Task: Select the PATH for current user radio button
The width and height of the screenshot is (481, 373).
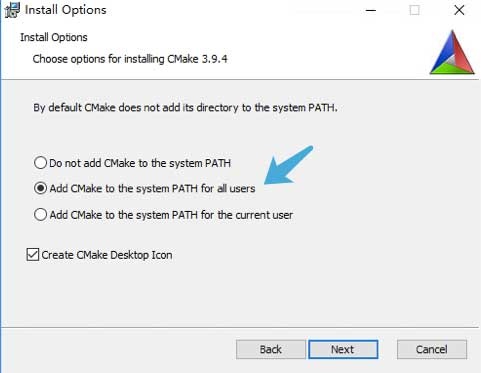Action: (40, 215)
